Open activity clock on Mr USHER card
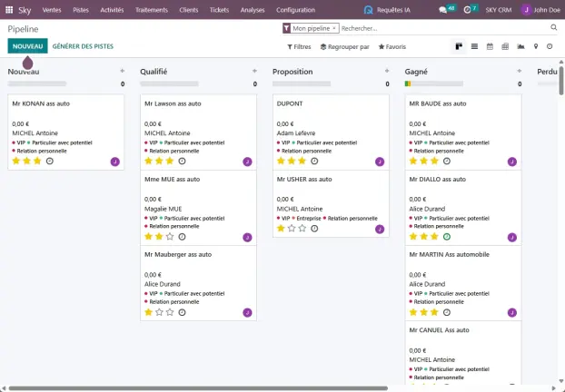565x392 pixels. pyautogui.click(x=314, y=229)
